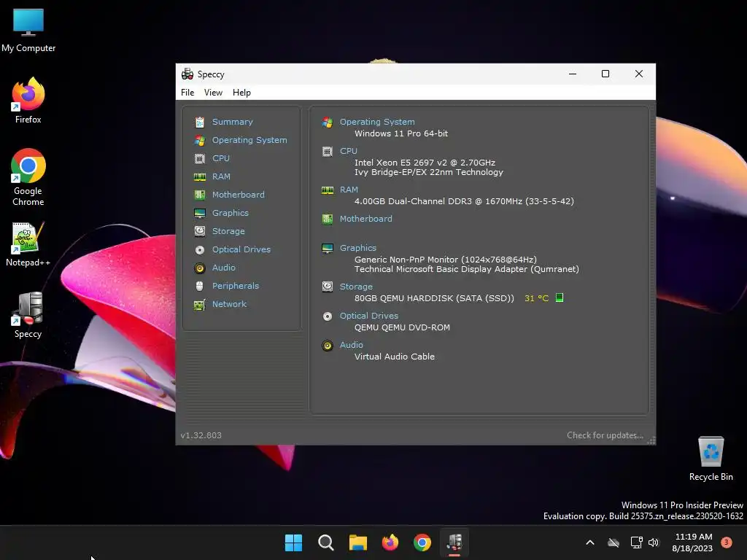This screenshot has width=747, height=560.
Task: Click the chip icon beside CPU heading in summary
Action: 328,152
